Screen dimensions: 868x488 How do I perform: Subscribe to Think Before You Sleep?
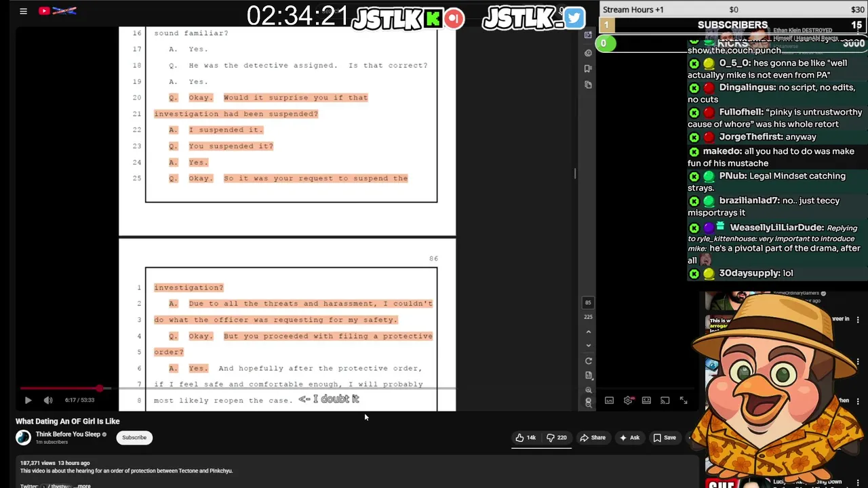tap(134, 437)
